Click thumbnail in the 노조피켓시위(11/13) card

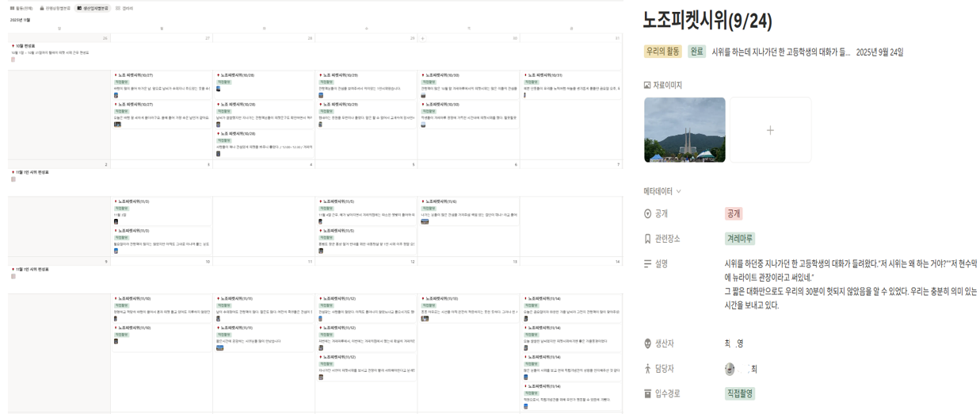click(x=425, y=319)
